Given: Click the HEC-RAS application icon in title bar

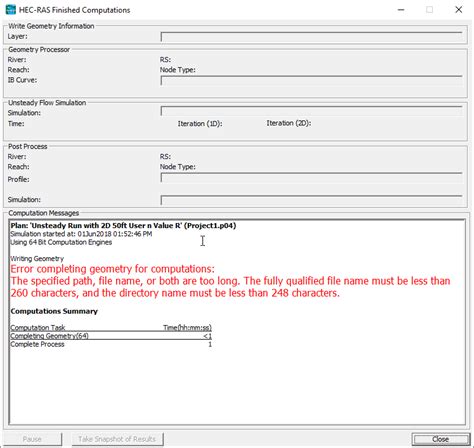Looking at the screenshot, I should (11, 10).
